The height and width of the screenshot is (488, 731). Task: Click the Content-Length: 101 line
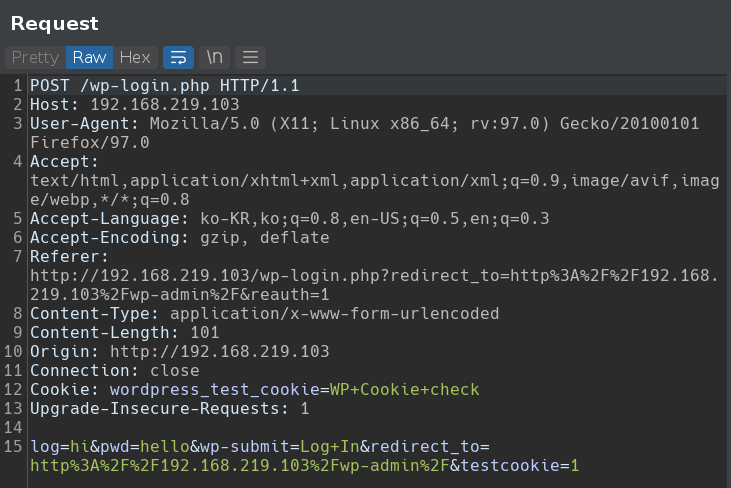click(124, 333)
